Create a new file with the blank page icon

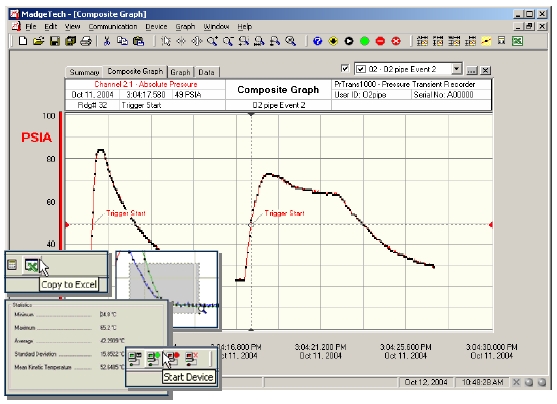(x=23, y=41)
